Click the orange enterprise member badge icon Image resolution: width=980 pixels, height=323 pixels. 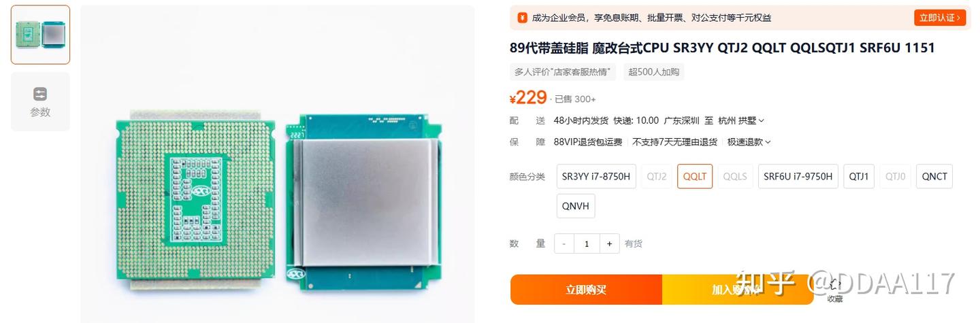point(522,18)
